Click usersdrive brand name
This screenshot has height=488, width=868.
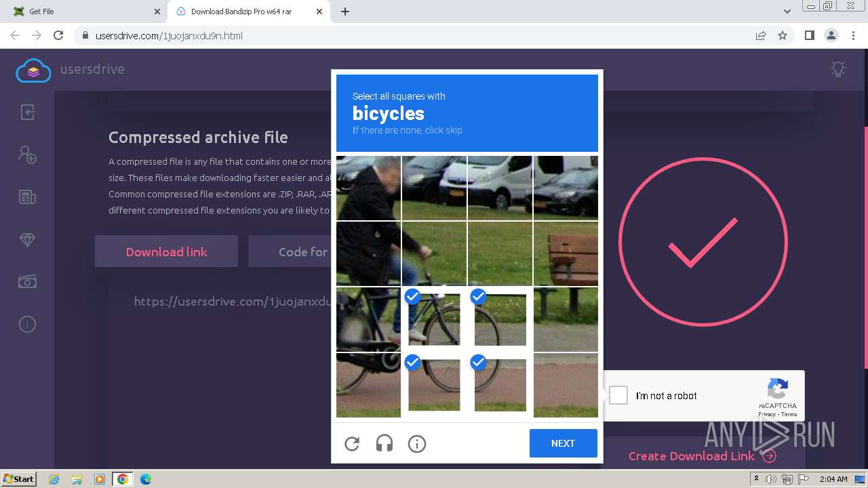[92, 69]
